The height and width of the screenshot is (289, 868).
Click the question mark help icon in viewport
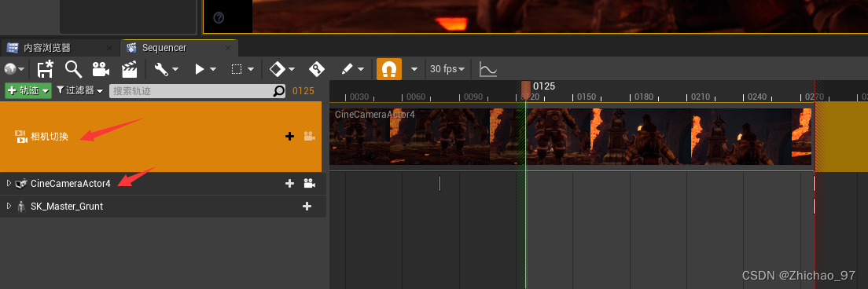219,18
